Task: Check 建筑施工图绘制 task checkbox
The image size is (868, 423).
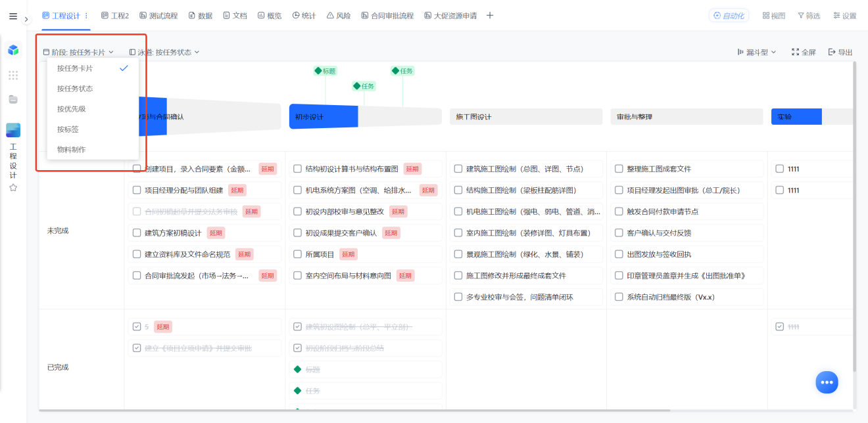Action: pyautogui.click(x=458, y=169)
